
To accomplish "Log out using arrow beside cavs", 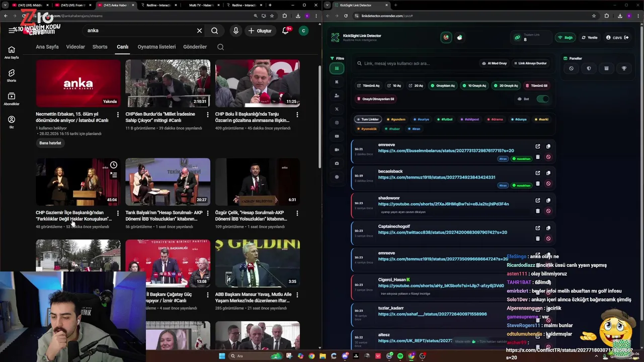I will [626, 38].
